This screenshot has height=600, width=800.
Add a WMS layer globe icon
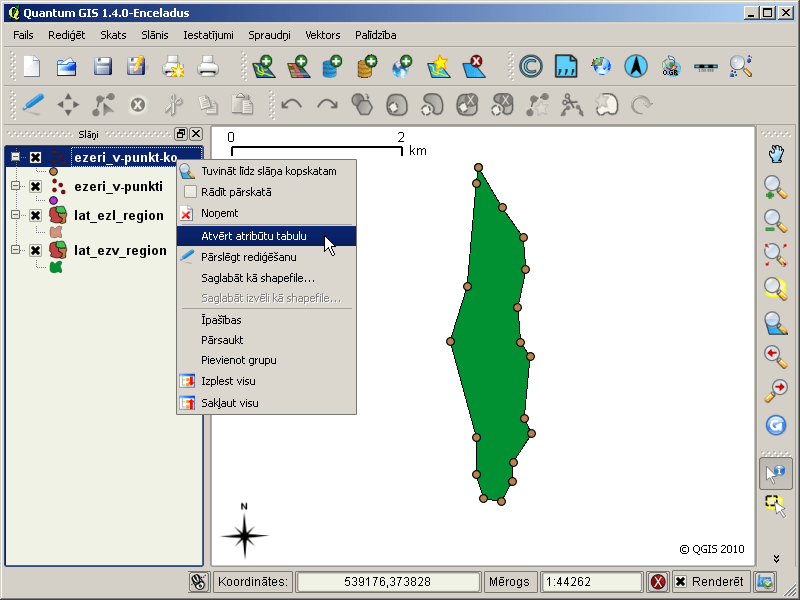(402, 66)
